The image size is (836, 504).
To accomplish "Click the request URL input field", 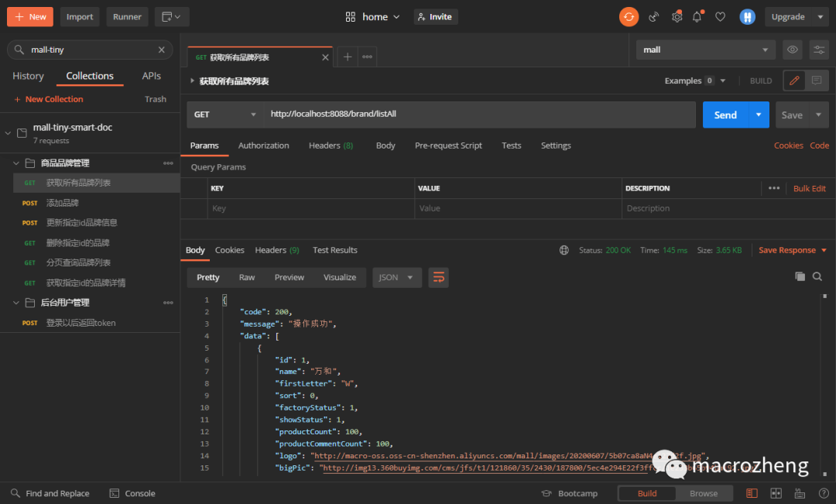I will pyautogui.click(x=480, y=114).
